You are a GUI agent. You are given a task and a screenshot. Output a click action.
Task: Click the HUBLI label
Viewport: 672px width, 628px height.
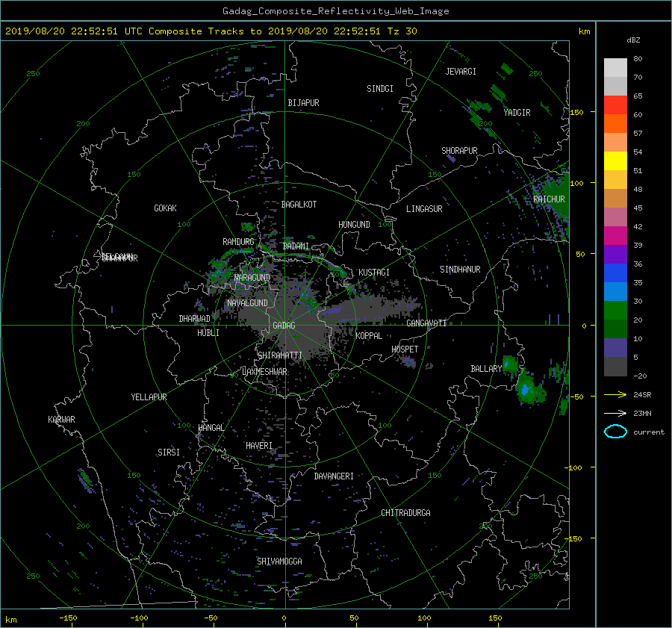(x=208, y=332)
